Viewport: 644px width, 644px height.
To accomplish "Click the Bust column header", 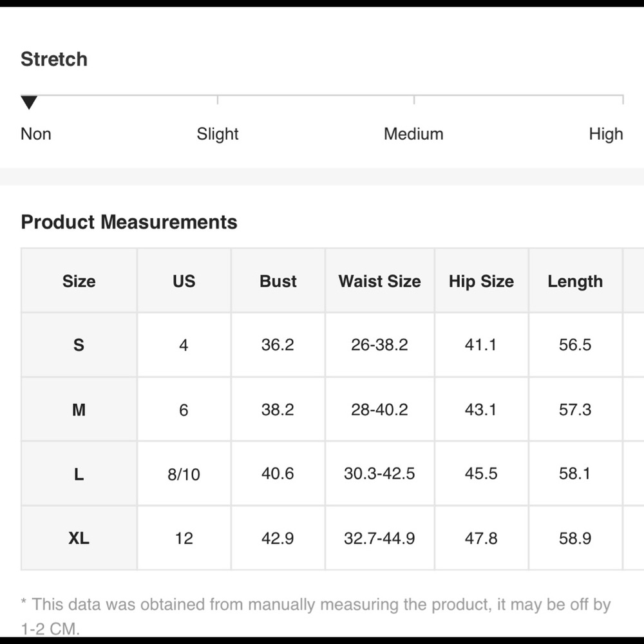I will tap(278, 281).
